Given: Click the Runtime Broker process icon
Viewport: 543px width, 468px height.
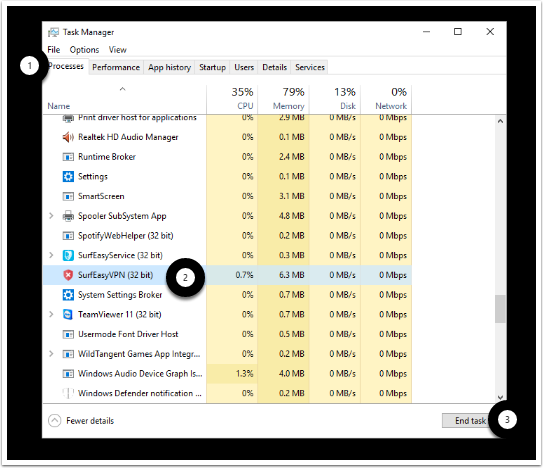Looking at the screenshot, I should click(68, 157).
